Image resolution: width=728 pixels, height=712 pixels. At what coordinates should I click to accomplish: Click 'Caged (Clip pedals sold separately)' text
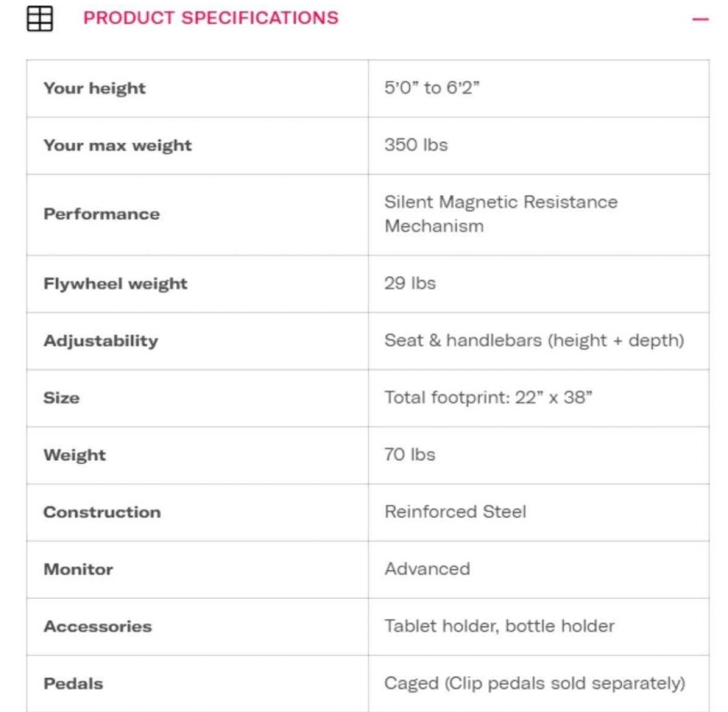pyautogui.click(x=534, y=683)
